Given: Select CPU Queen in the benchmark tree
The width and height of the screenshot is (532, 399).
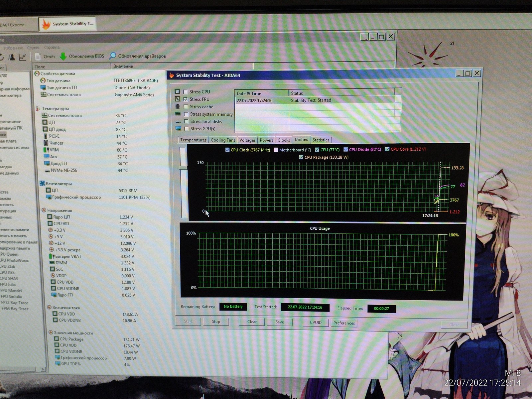Looking at the screenshot, I should [x=9, y=254].
